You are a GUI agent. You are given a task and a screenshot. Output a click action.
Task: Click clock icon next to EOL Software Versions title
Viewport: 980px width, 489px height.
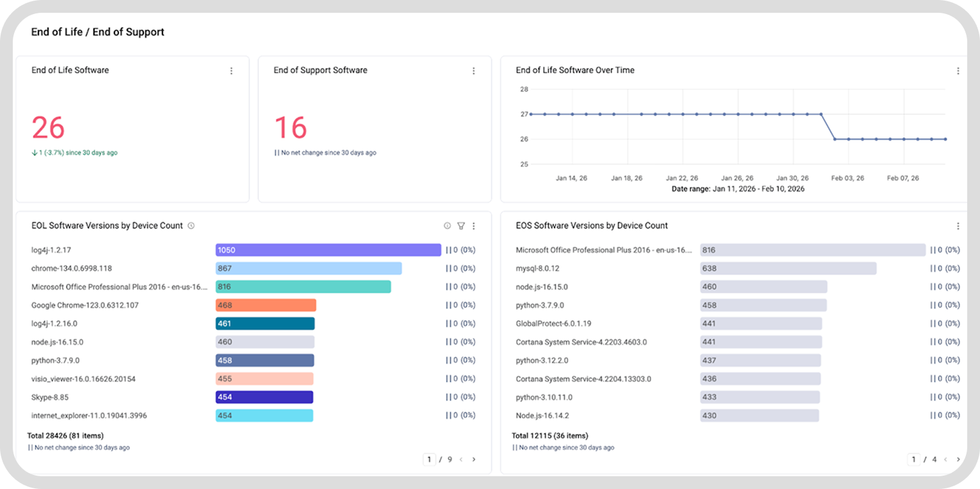coord(191,226)
